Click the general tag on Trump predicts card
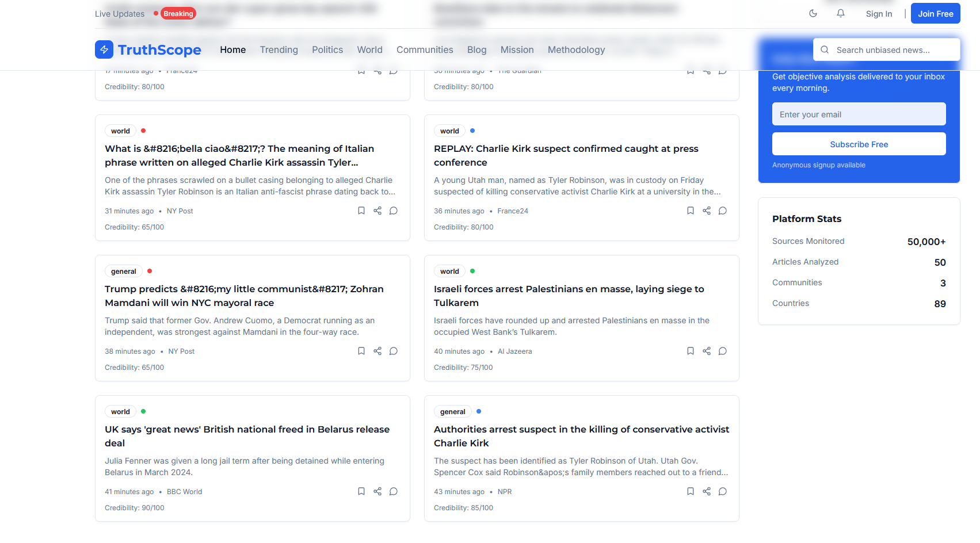This screenshot has width=980, height=543. tap(124, 271)
